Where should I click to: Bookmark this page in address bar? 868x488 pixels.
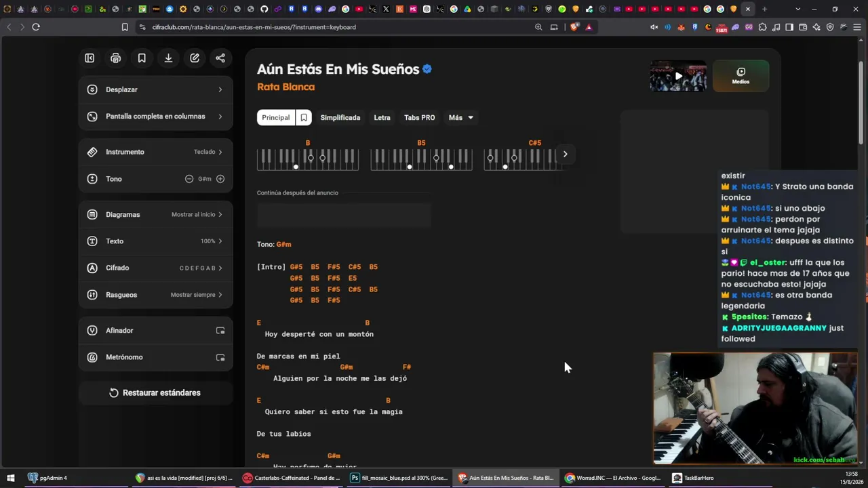point(125,27)
